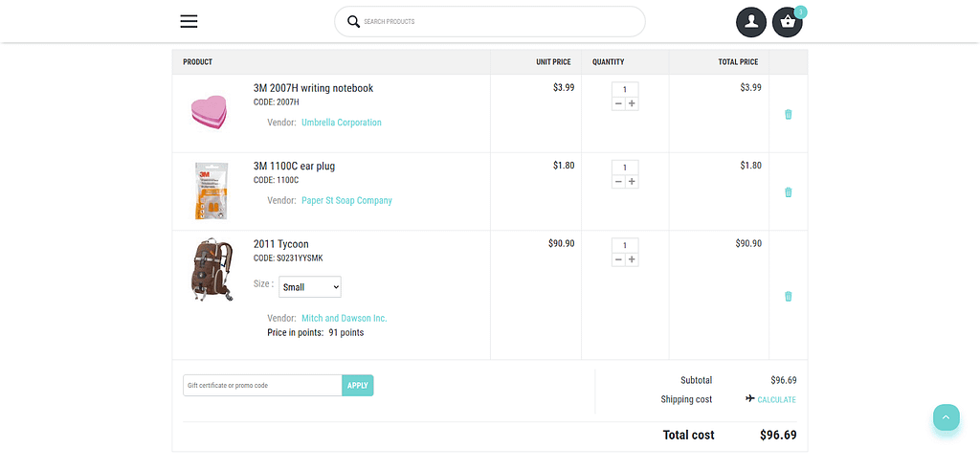This screenshot has width=980, height=471.
Task: Click the Unit Price column header
Action: pos(553,62)
